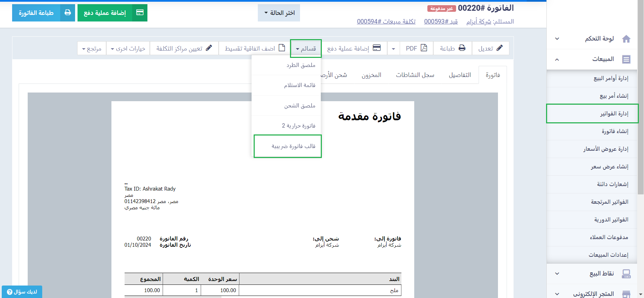This screenshot has height=298, width=644.
Task: Expand the مرتجع dropdown in toolbar
Action: 92,49
